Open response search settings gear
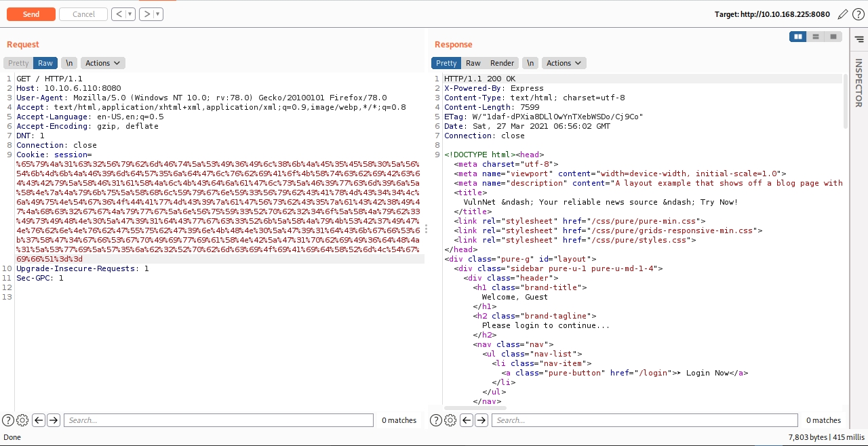 pyautogui.click(x=450, y=420)
